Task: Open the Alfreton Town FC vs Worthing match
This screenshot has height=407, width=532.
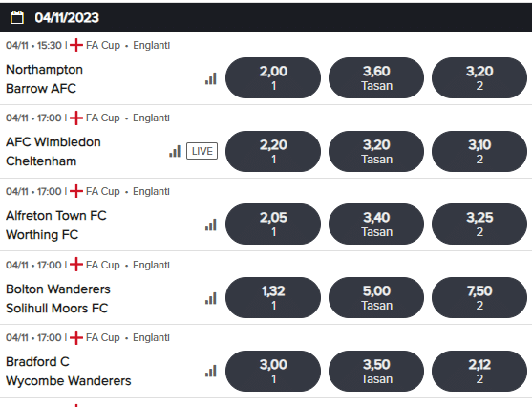Action: [x=56, y=225]
